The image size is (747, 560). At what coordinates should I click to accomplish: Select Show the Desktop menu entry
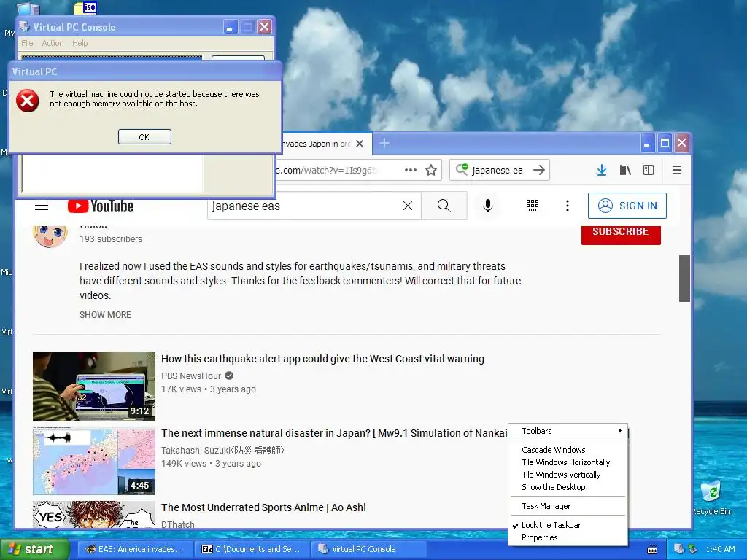(568, 486)
